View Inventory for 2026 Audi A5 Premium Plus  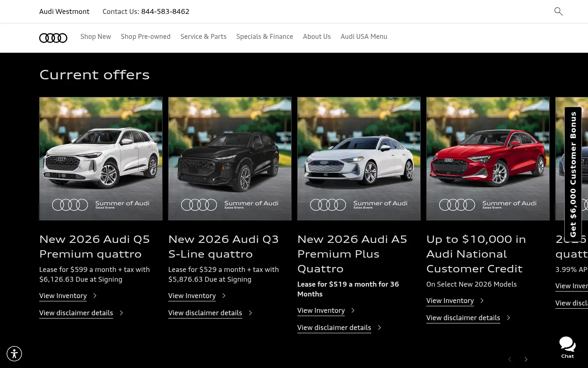tap(321, 310)
